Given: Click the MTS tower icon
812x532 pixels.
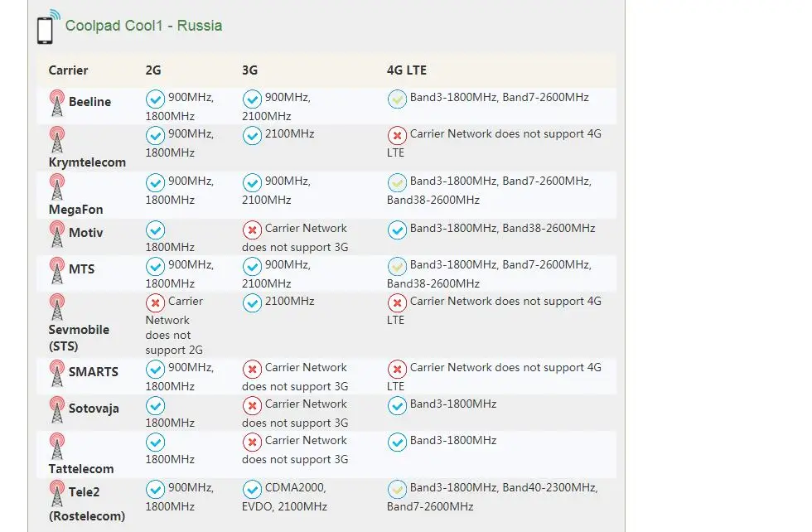Looking at the screenshot, I should click(x=57, y=270).
